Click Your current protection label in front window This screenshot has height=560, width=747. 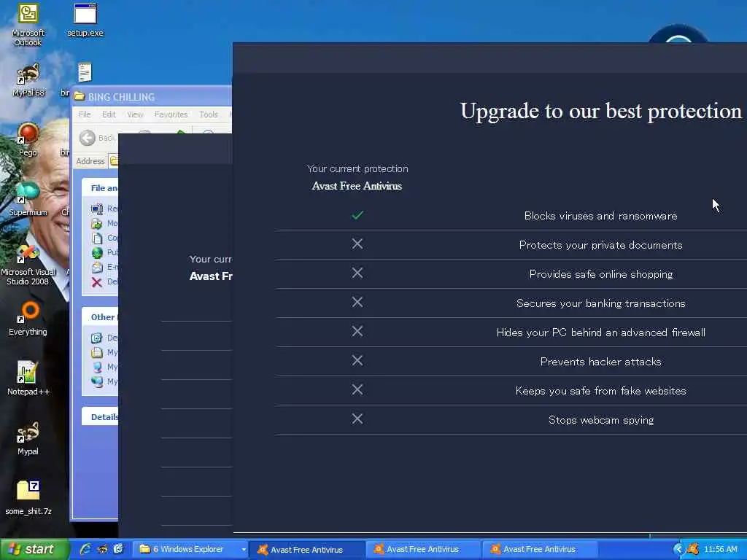357,168
